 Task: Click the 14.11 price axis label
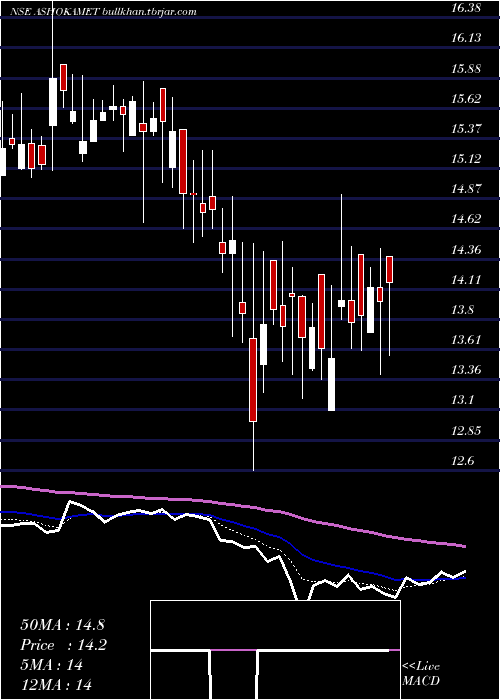(466, 280)
